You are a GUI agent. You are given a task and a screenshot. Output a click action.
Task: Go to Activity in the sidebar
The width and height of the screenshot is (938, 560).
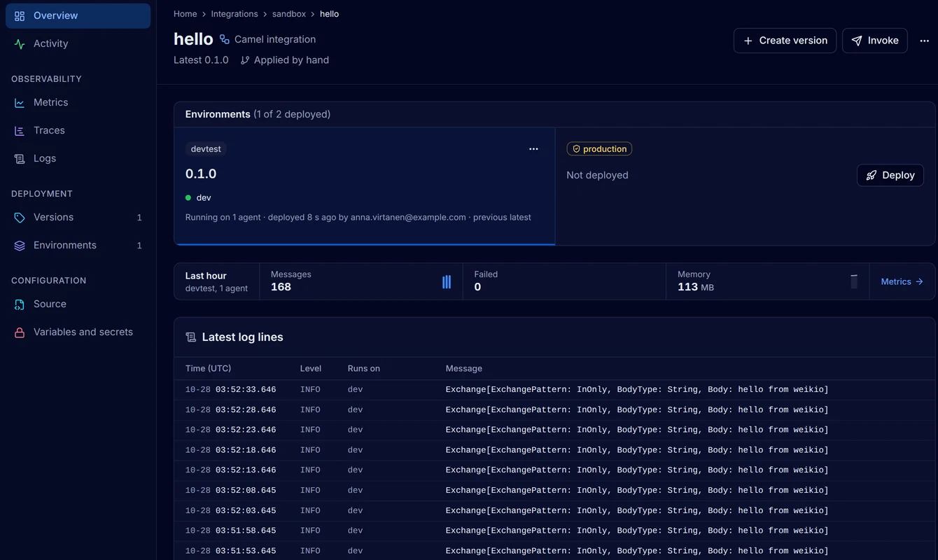[78, 43]
